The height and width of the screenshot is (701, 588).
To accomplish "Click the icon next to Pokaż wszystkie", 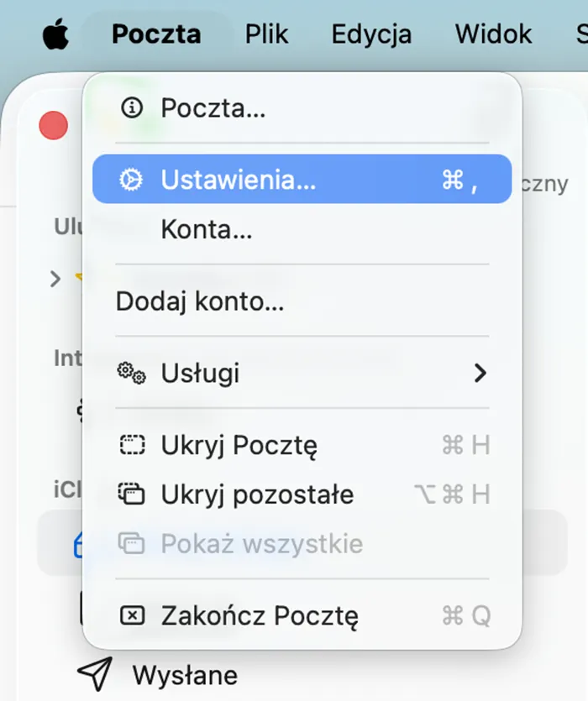I will 133,544.
